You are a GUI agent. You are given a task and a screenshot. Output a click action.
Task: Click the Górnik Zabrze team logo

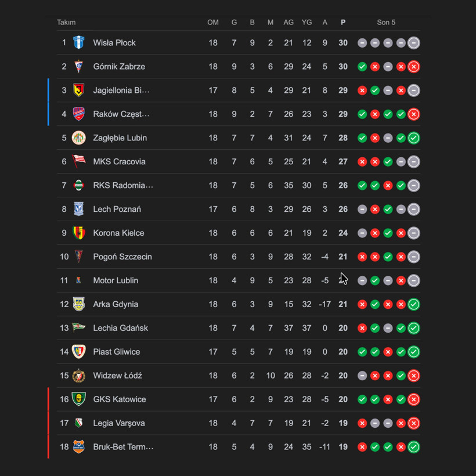point(79,67)
